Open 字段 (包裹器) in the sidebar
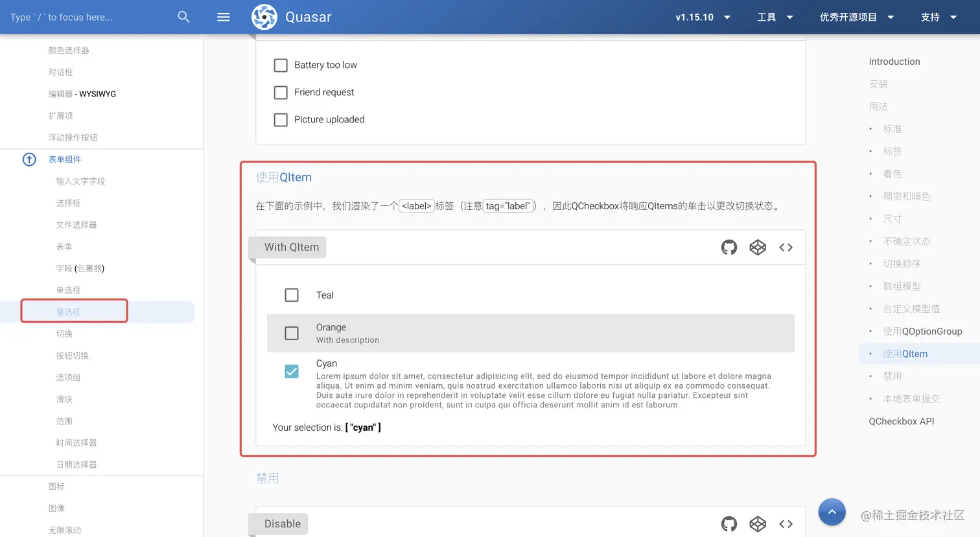Screen dimensions: 980x537 tap(80, 268)
